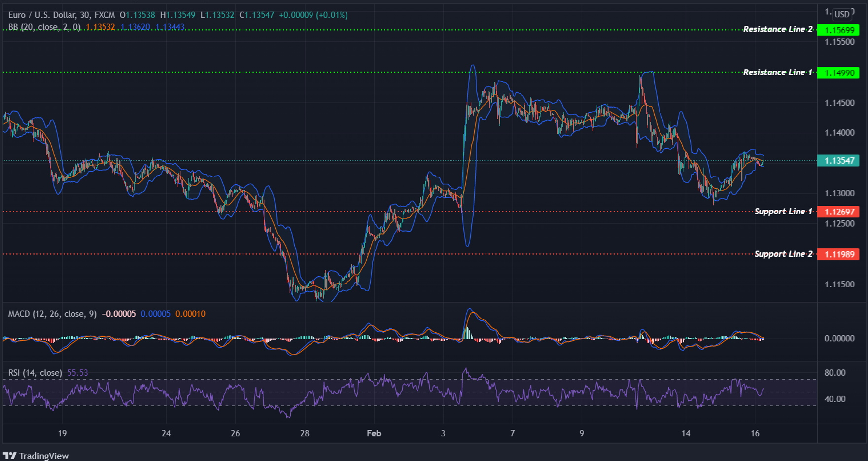The height and width of the screenshot is (461, 868).
Task: Click the Feb label on the time axis
Action: click(x=373, y=433)
